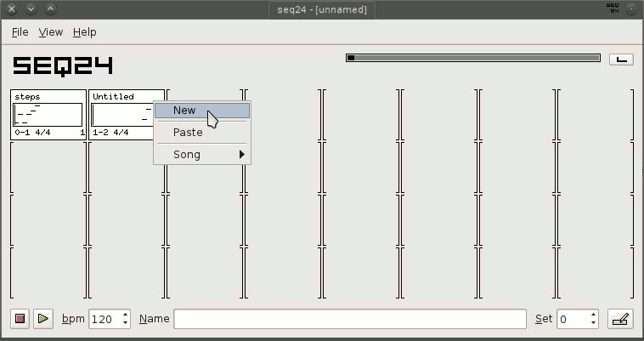This screenshot has height=341, width=644.
Task: Increment the Set number spinner
Action: pos(592,315)
